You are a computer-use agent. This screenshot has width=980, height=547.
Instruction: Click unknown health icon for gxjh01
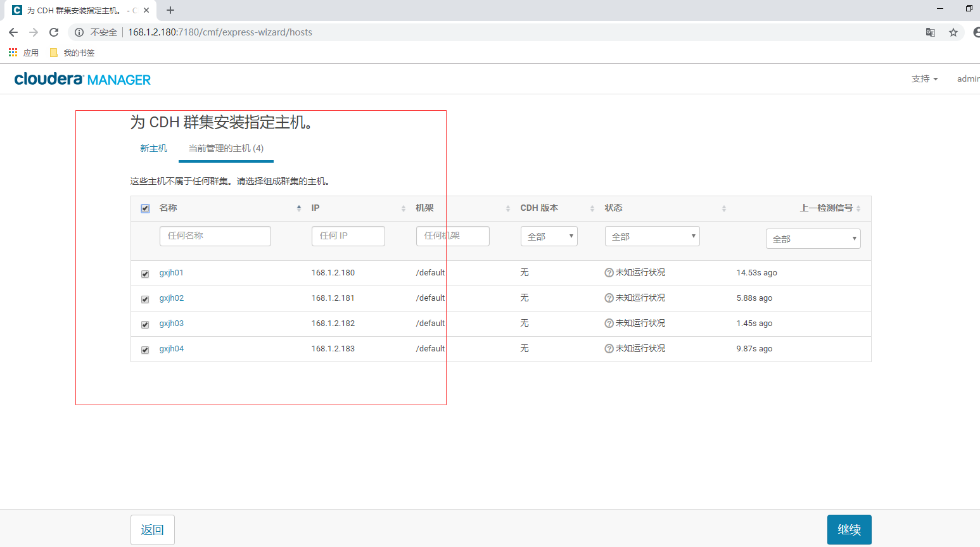tap(609, 272)
